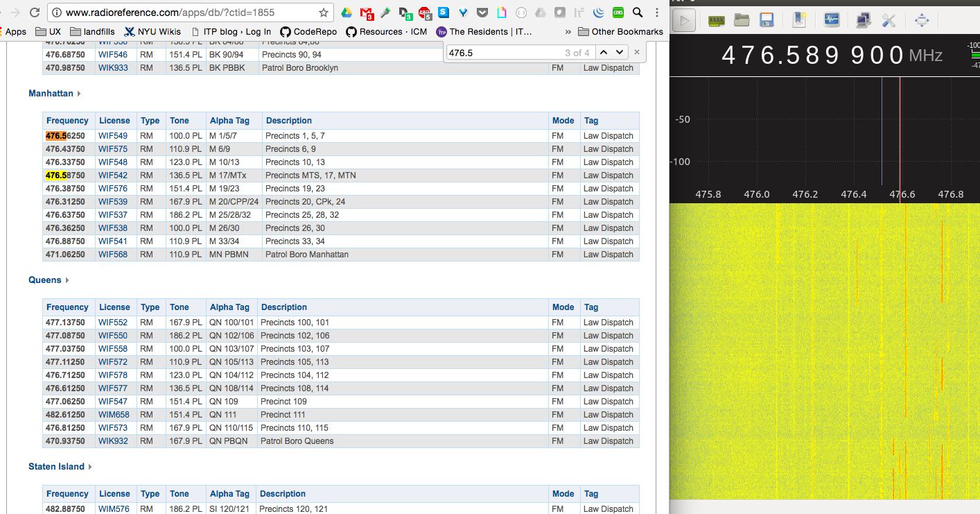980x514 pixels.
Task: Click the Adblock Plus extension icon
Action: point(424,12)
